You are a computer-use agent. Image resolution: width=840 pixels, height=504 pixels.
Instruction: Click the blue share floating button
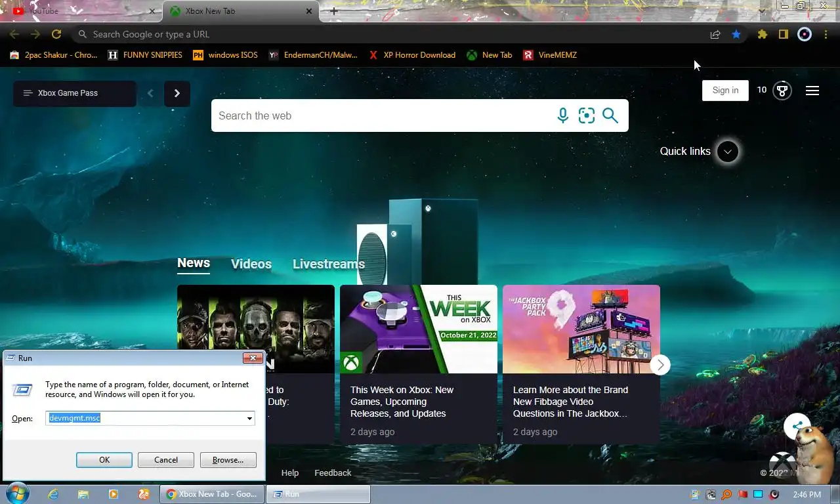796,426
